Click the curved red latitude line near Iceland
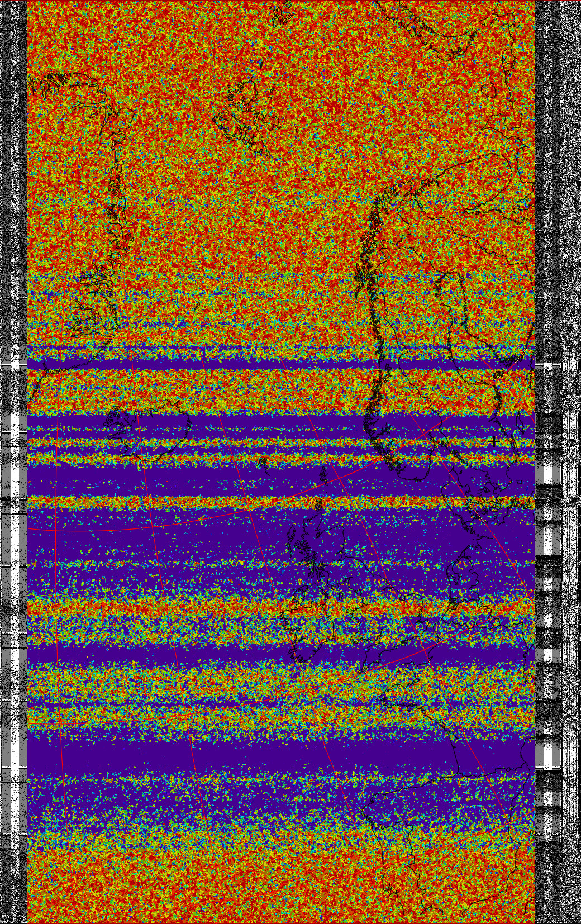 [112, 530]
